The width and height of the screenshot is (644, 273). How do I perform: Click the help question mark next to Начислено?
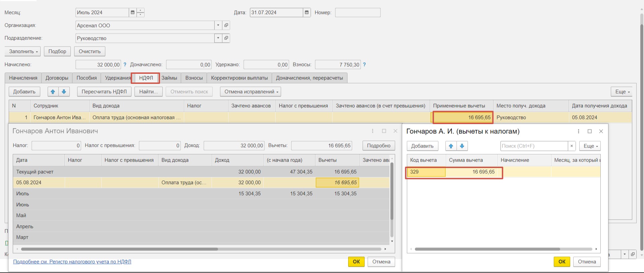tap(125, 65)
